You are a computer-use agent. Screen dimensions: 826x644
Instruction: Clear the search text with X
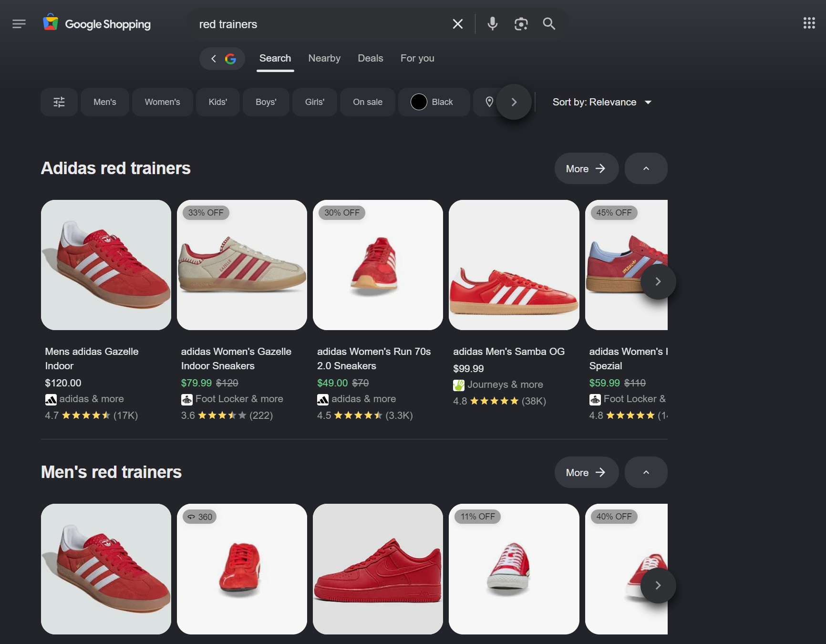458,24
